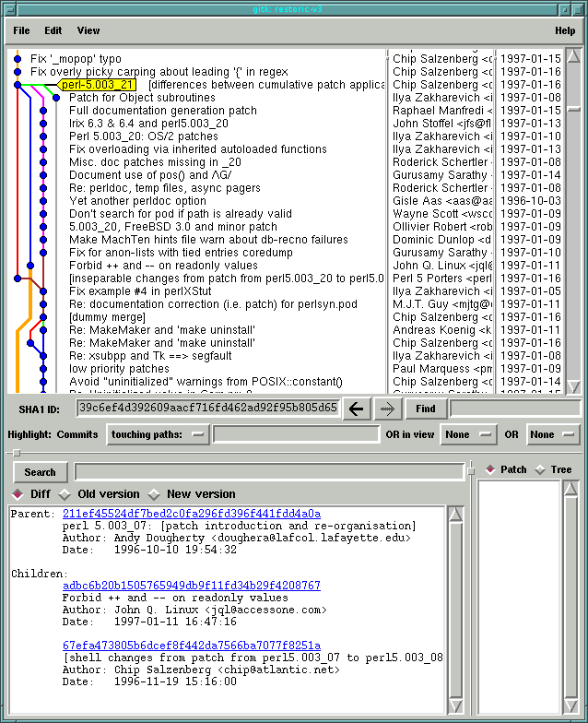Select commit 'Perl 5.003_20: OS/2 patches'

point(144,136)
